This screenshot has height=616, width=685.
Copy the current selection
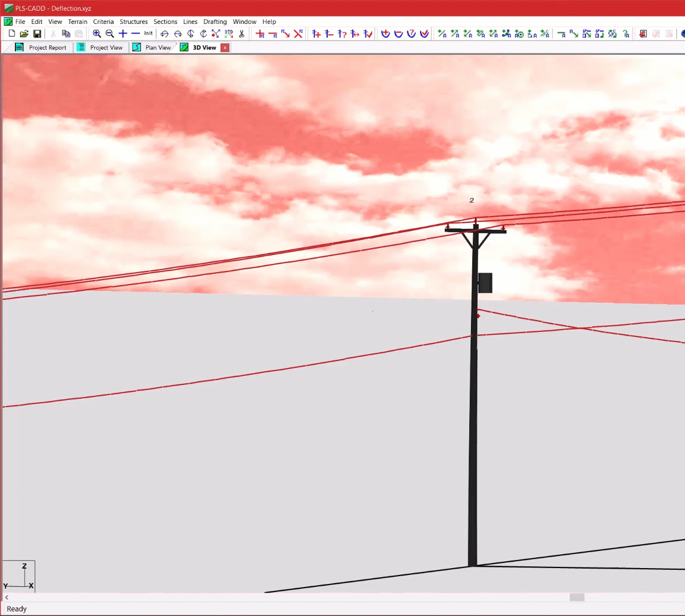point(67,34)
